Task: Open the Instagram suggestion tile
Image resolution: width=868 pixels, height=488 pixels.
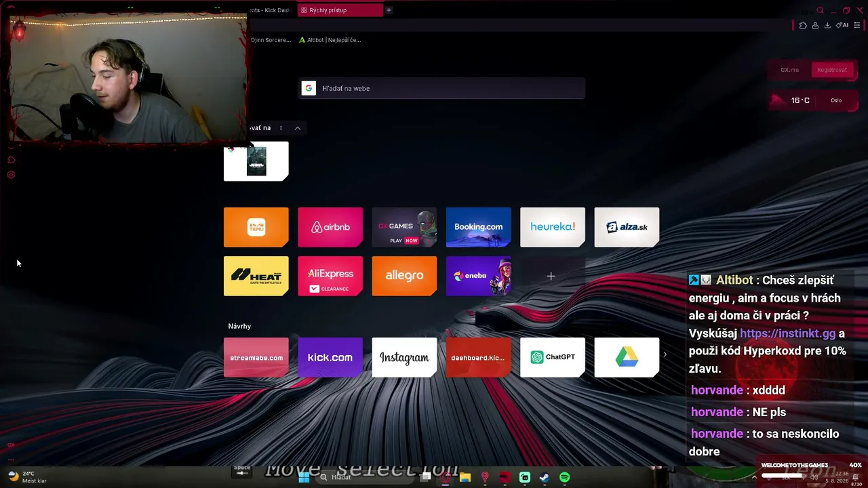Action: click(x=404, y=357)
